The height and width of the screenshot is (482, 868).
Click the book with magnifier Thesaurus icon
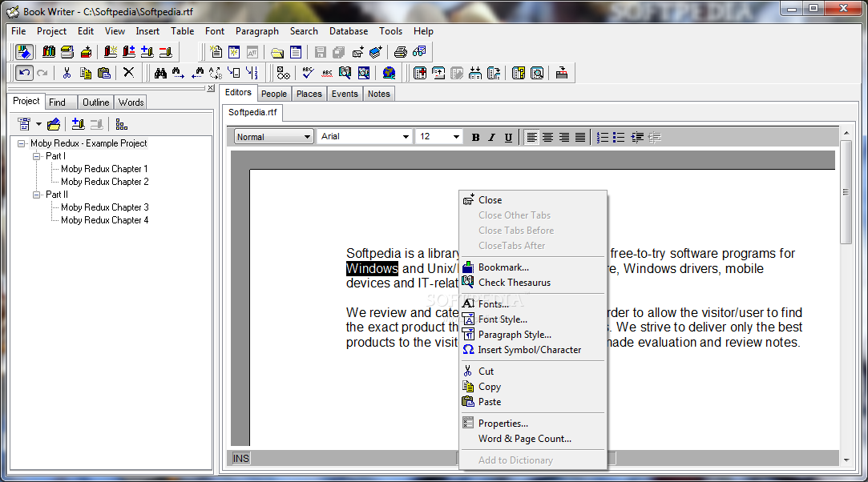(x=345, y=73)
